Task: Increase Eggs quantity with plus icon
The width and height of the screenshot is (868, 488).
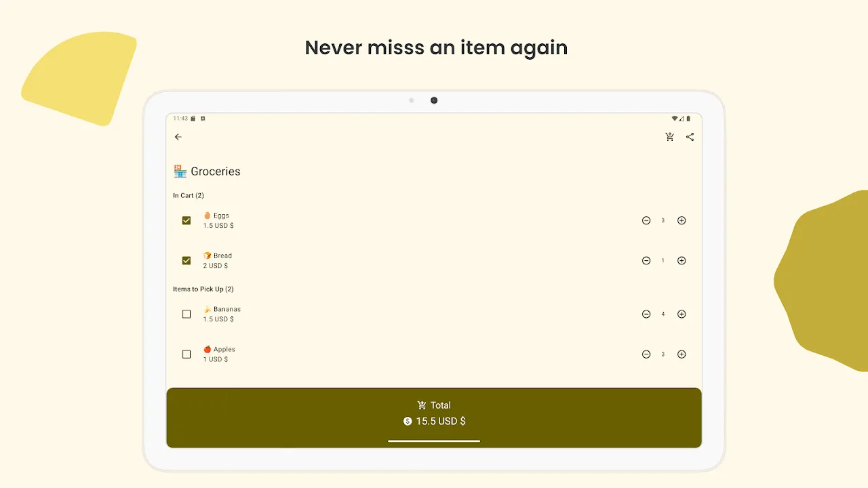Action: click(682, 220)
